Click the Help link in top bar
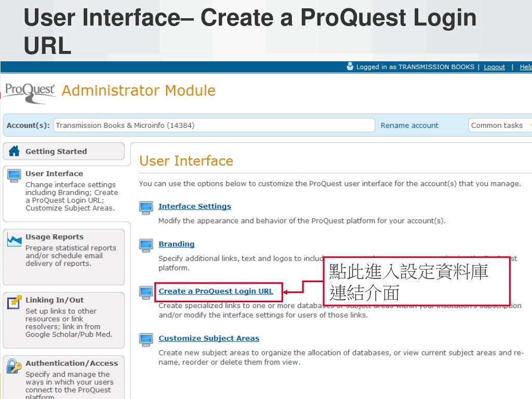This screenshot has width=532, height=399. coord(526,67)
